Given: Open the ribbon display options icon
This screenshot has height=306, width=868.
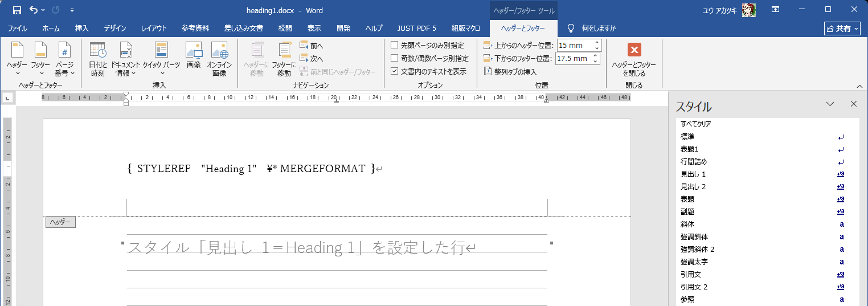Looking at the screenshot, I should (775, 10).
